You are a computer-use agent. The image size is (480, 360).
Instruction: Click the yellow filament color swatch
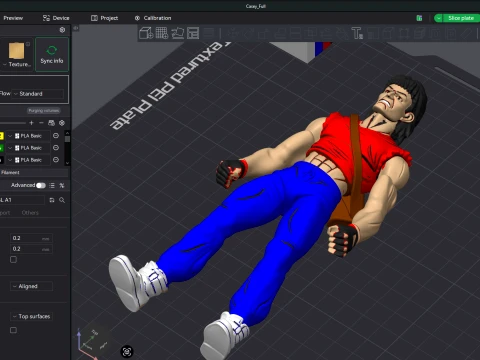coord(2,136)
